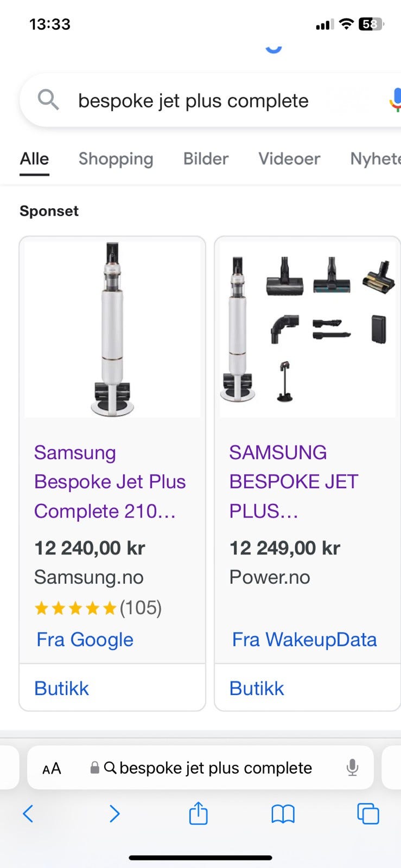This screenshot has height=868, width=401.
Task: Open the Safari share sheet
Action: 198,814
